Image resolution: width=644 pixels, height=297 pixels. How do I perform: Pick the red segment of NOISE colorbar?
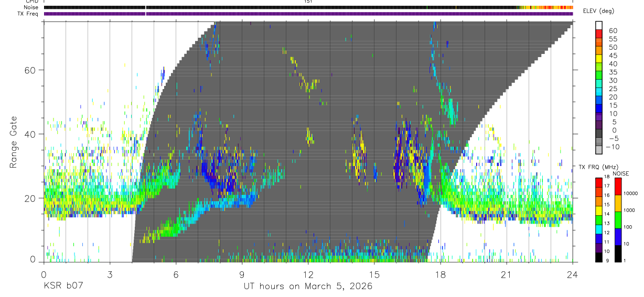618,186
